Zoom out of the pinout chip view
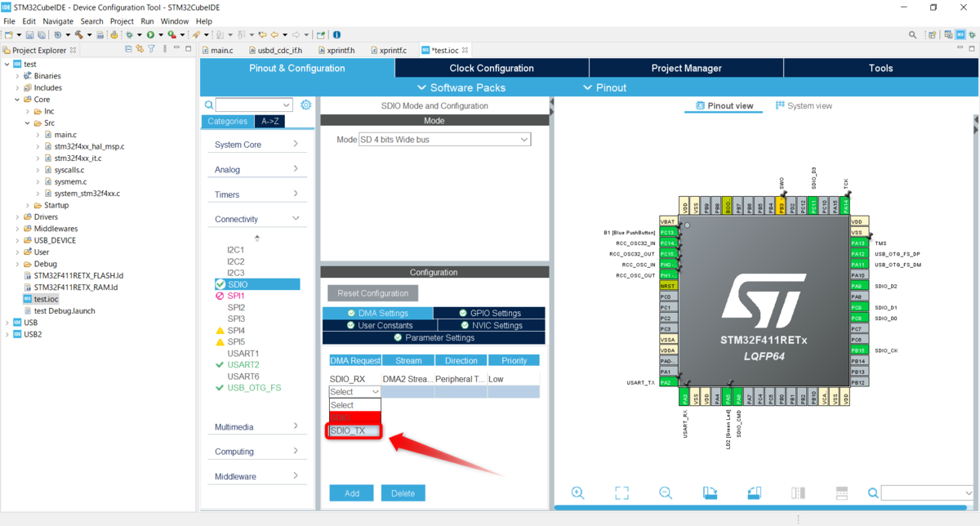980x526 pixels. coord(666,493)
